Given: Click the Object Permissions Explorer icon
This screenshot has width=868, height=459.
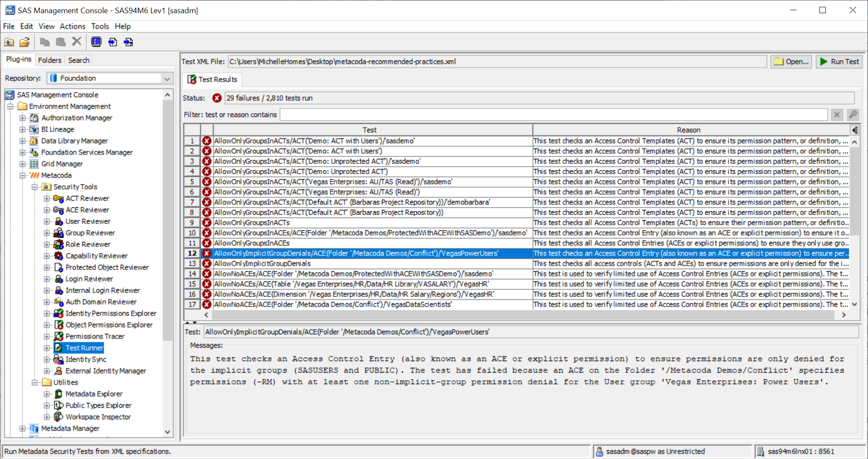Looking at the screenshot, I should pyautogui.click(x=59, y=325).
